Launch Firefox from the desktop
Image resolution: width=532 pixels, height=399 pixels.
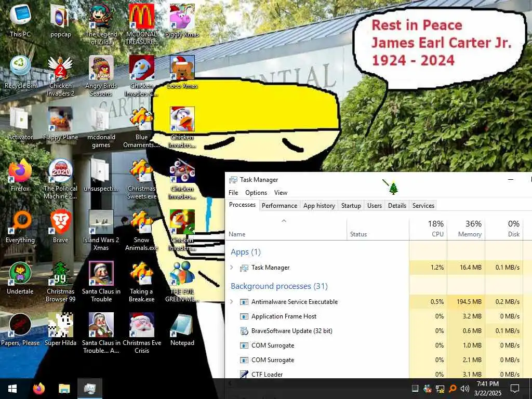[20, 175]
